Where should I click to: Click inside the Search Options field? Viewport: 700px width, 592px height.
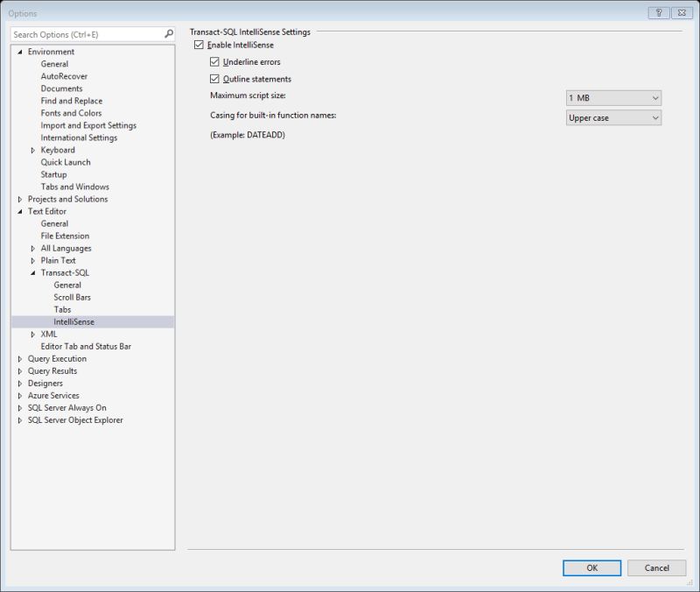coord(83,32)
